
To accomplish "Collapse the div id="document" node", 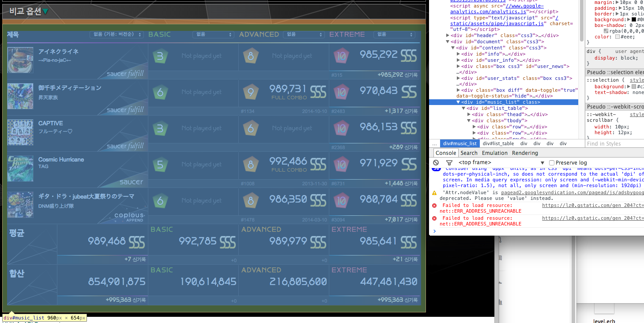I will point(448,41).
